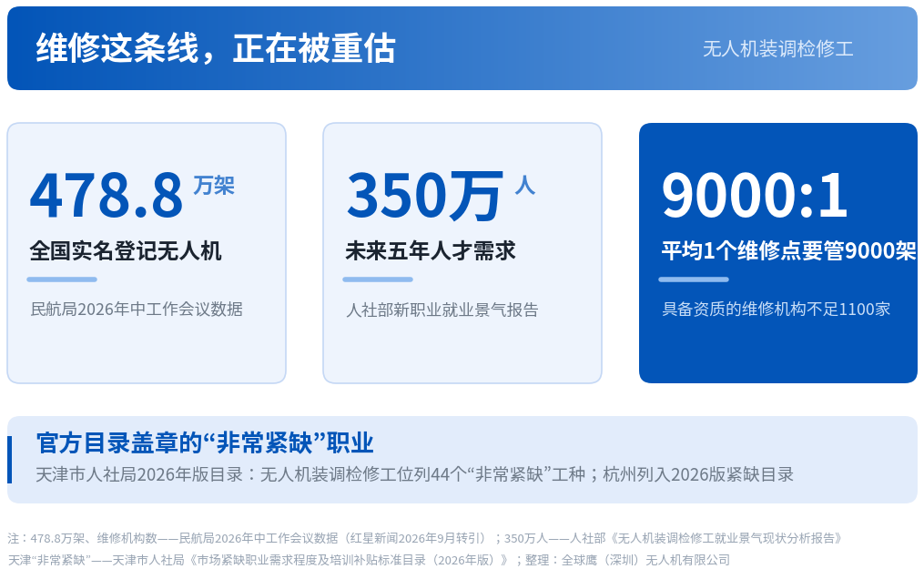Click '人社部新职业就业景气报告' source text

click(442, 310)
